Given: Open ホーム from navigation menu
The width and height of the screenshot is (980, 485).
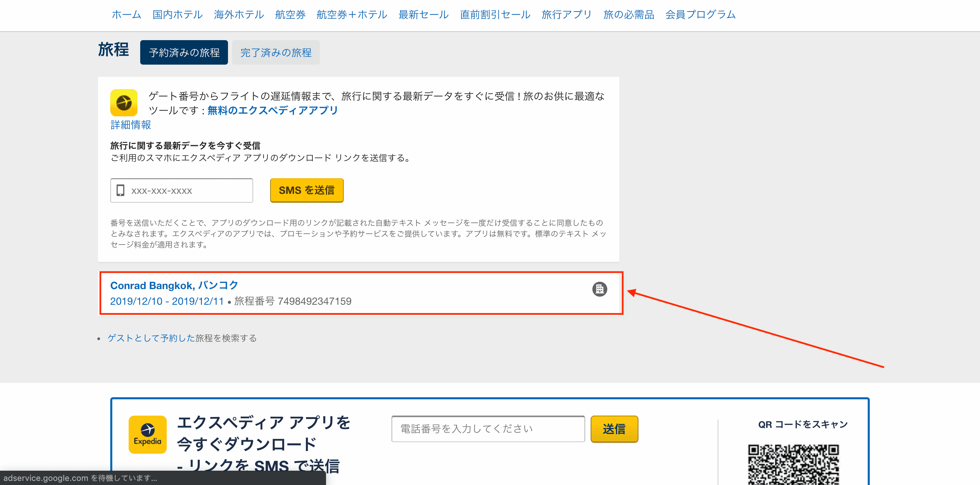Looking at the screenshot, I should coord(126,15).
